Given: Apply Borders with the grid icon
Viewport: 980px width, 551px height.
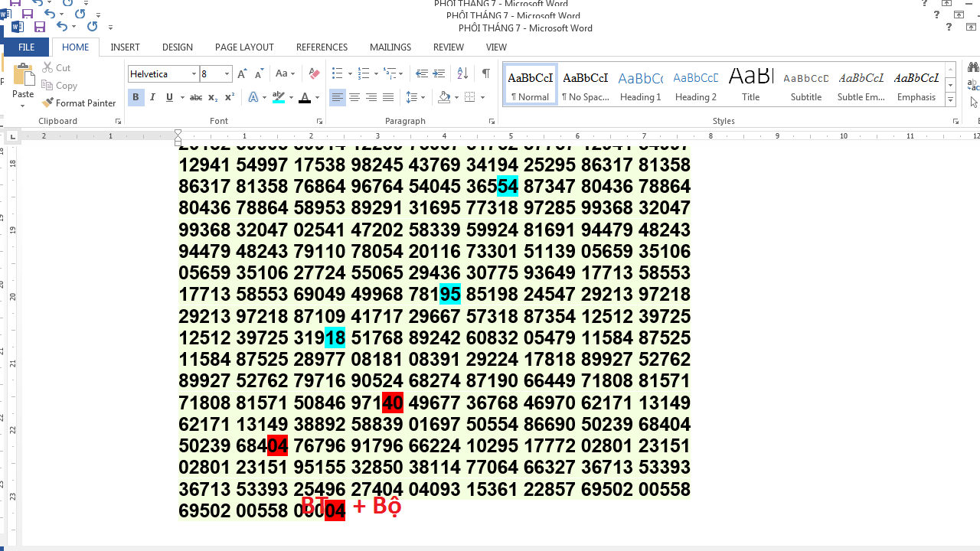Looking at the screenshot, I should [470, 97].
